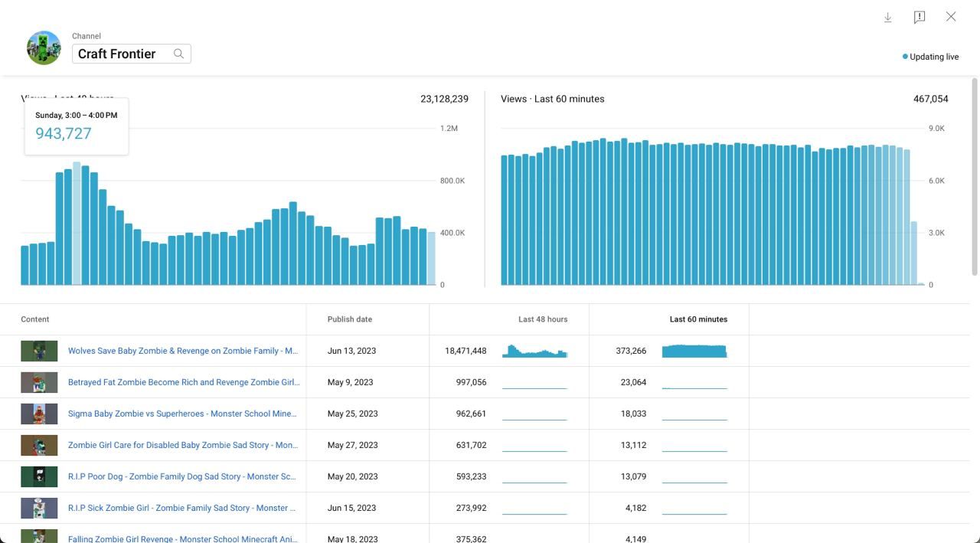
Task: Close the realtime analytics panel
Action: pos(951,16)
